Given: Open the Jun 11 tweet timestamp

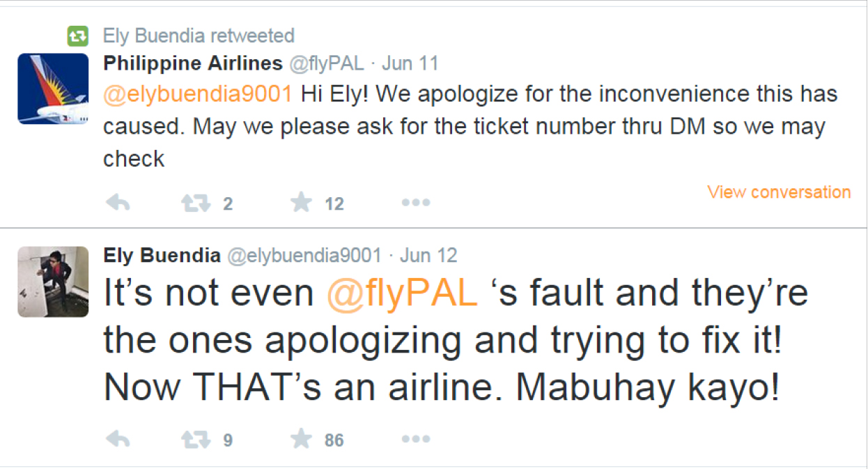Looking at the screenshot, I should coord(410,63).
